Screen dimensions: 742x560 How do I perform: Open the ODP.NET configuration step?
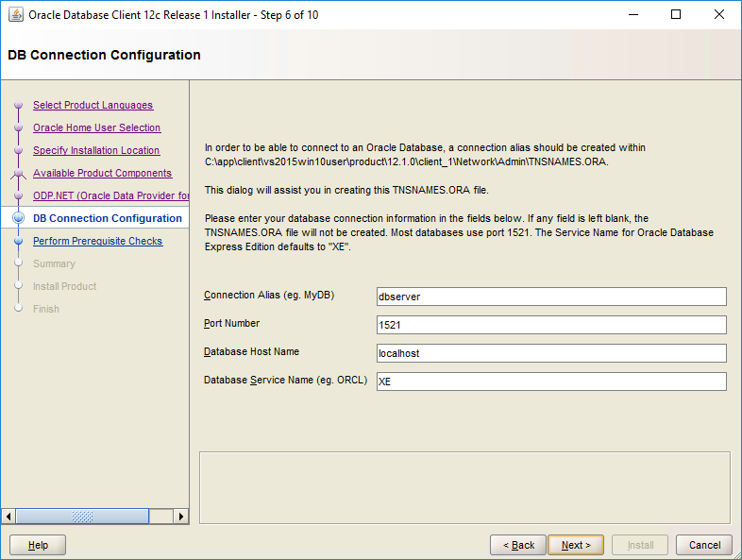coord(110,196)
